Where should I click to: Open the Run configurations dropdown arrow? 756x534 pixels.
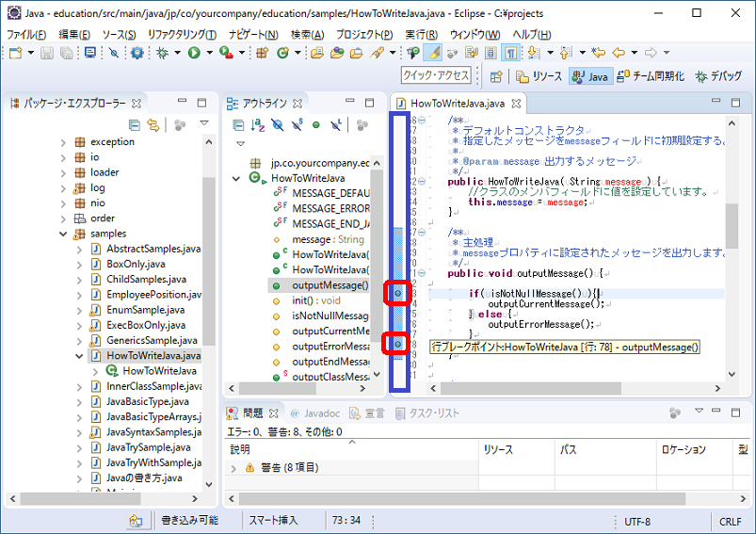click(x=209, y=53)
